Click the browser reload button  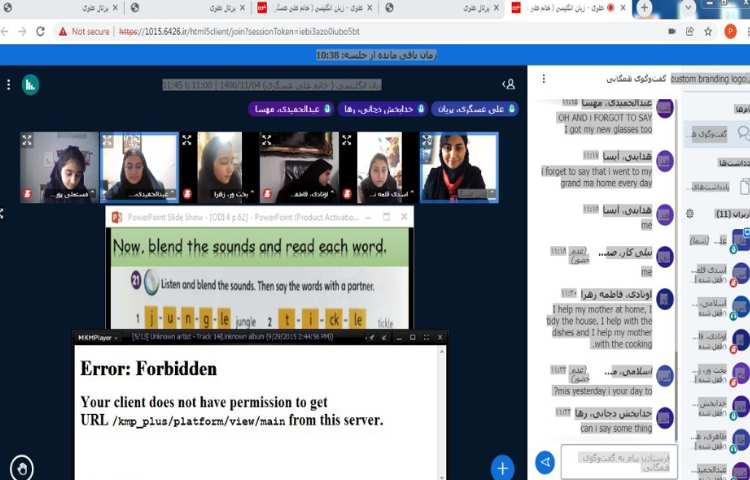[41, 32]
